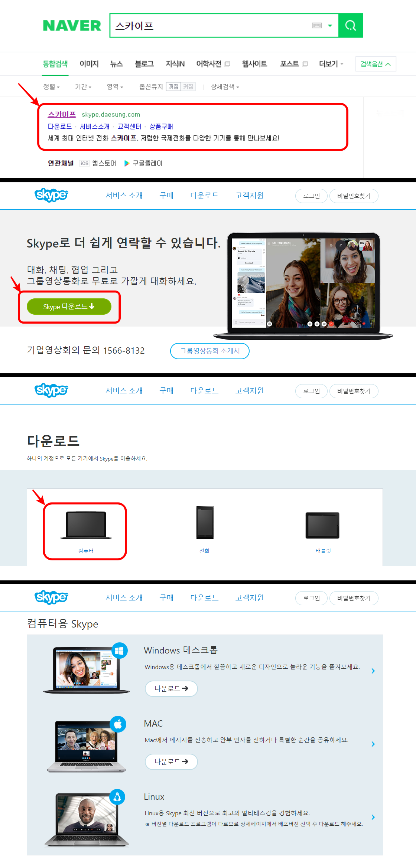Image resolution: width=416 pixels, height=868 pixels.
Task: Switch to the 이미지 tab
Action: 89,64
